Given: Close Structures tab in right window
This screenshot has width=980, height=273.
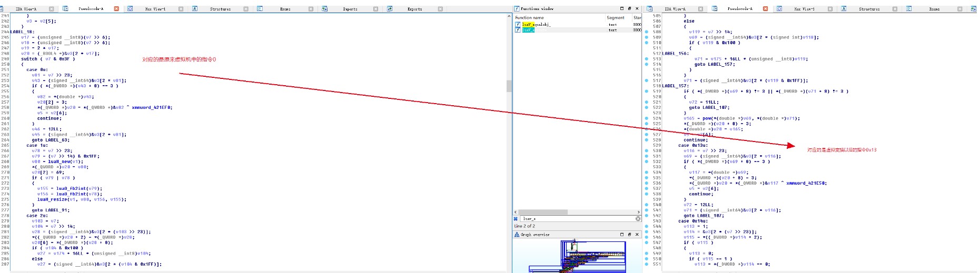Looking at the screenshot, I should tap(895, 9).
